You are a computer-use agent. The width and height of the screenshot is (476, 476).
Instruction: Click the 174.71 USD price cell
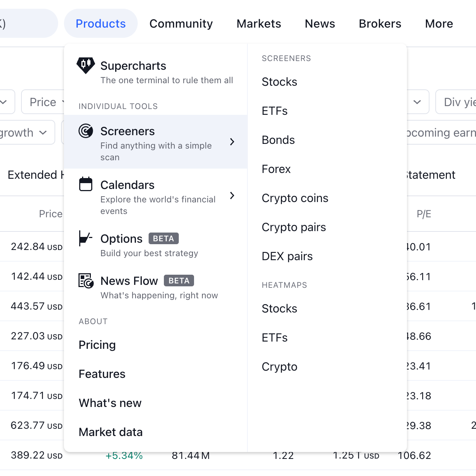point(37,396)
